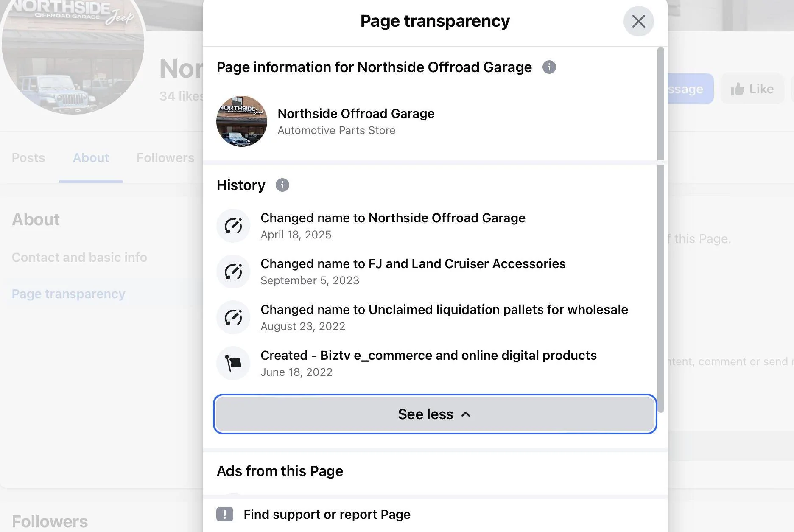Collapse history with See less button

tap(435, 414)
